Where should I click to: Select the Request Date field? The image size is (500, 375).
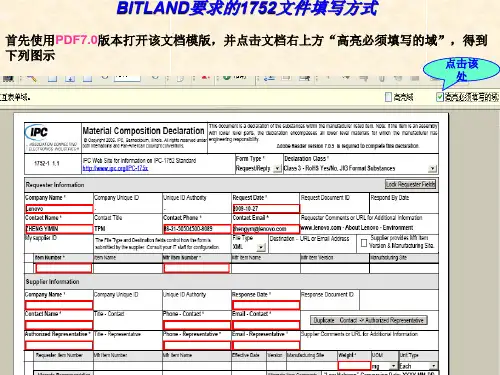[266, 209]
